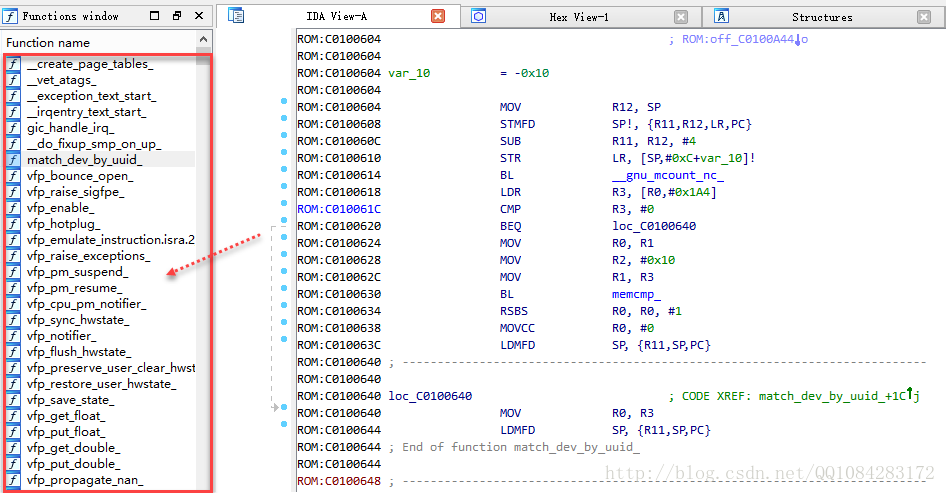Click function icon beside __create_page_tables_
This screenshot has width=946, height=493.
coord(13,64)
